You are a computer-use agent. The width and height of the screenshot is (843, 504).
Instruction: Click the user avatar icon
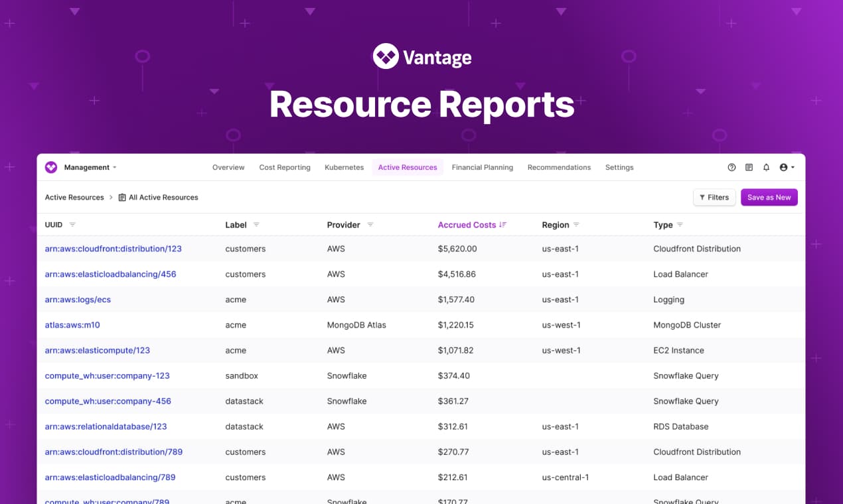[782, 167]
